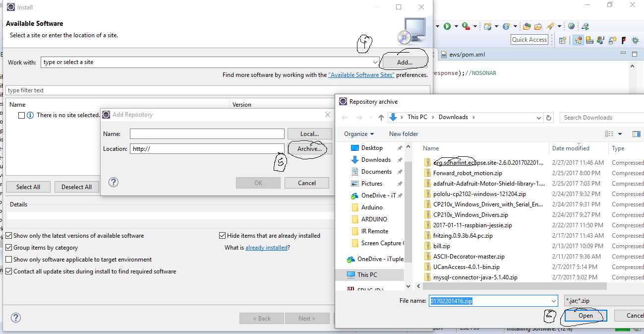Switch to the Debug perspective bug icon
Screen dimensions: 644x334
635,40
